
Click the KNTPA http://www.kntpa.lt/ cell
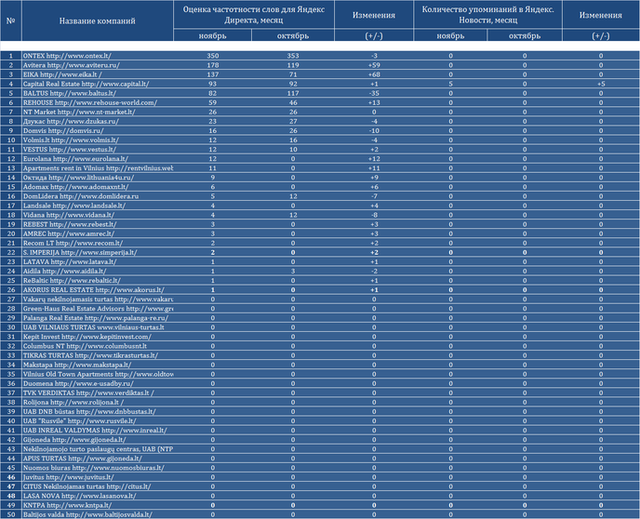click(97, 506)
